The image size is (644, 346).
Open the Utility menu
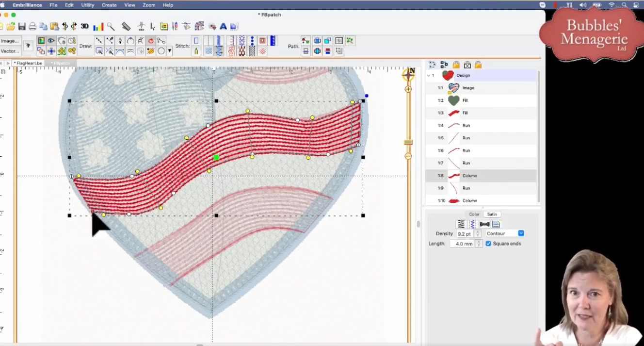coord(88,5)
